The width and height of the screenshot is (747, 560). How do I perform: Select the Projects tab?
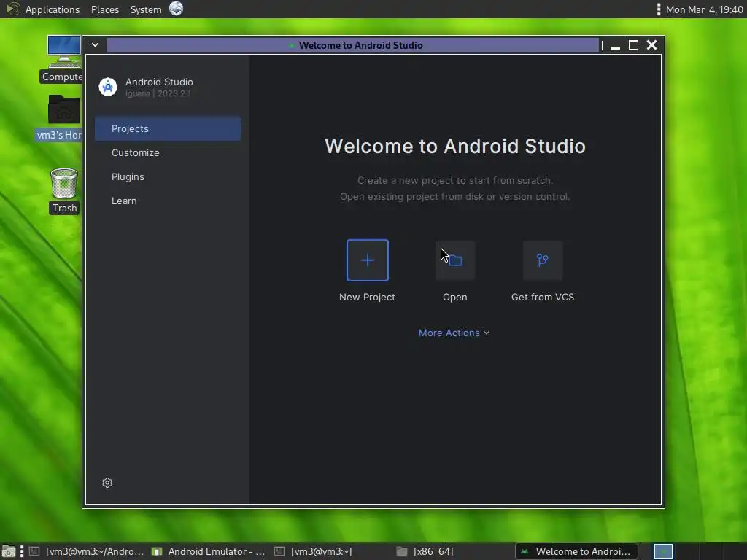tap(168, 128)
